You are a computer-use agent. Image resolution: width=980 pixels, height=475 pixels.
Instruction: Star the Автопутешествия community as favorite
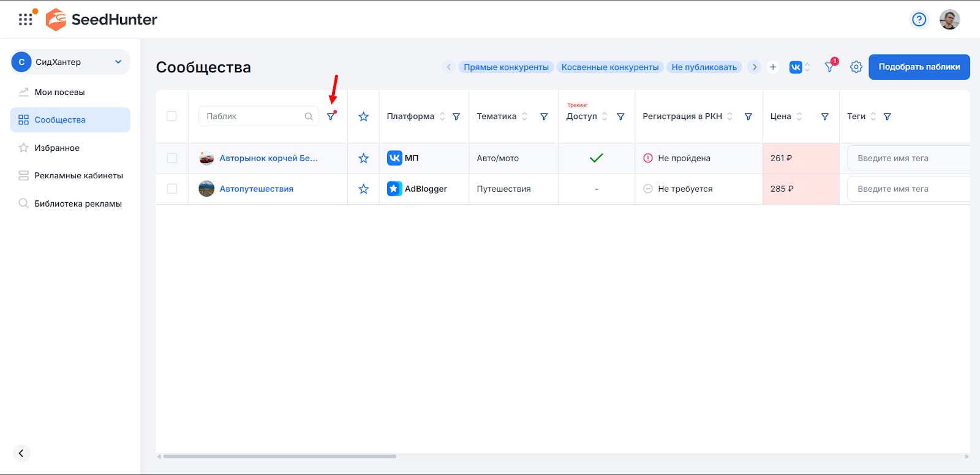tap(363, 189)
